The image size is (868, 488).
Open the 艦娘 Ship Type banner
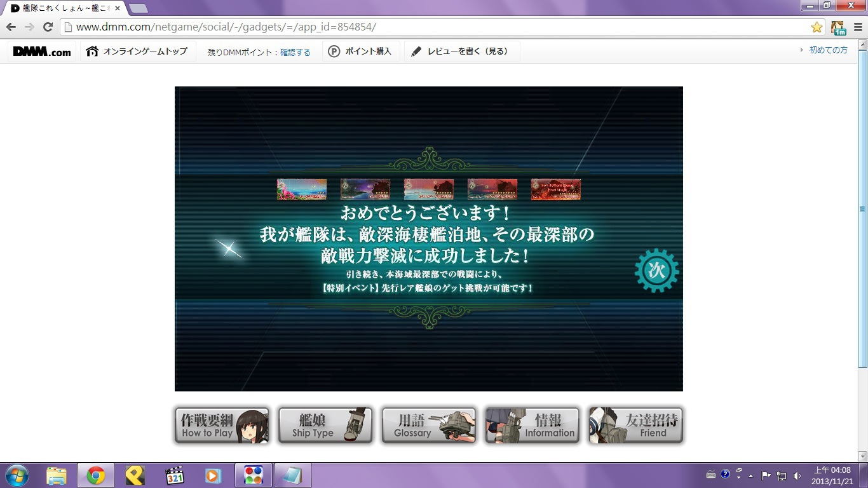[325, 426]
